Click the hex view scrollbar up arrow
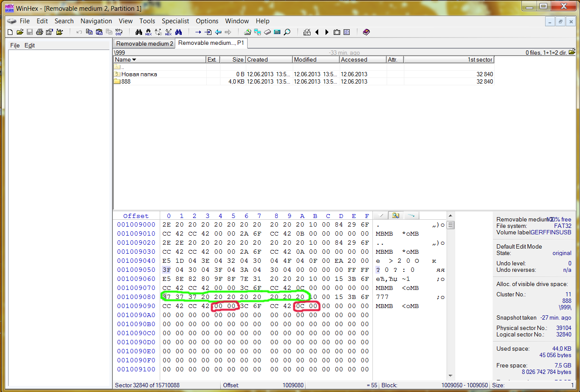The image size is (580, 392). click(450, 215)
